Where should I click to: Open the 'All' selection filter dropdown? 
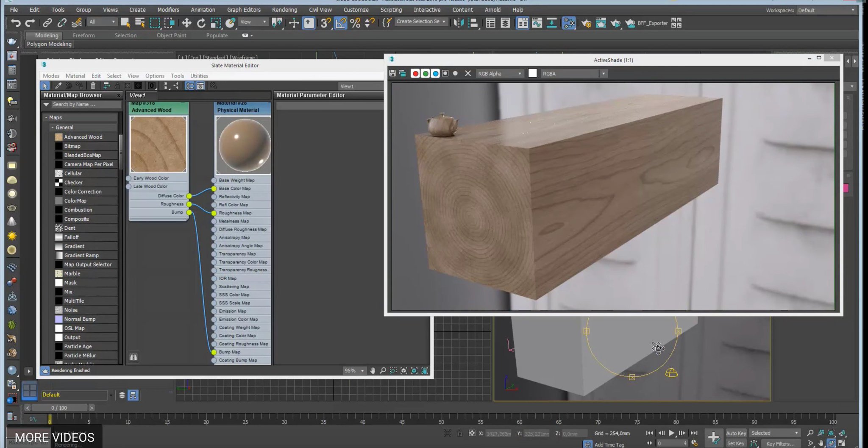pyautogui.click(x=102, y=22)
